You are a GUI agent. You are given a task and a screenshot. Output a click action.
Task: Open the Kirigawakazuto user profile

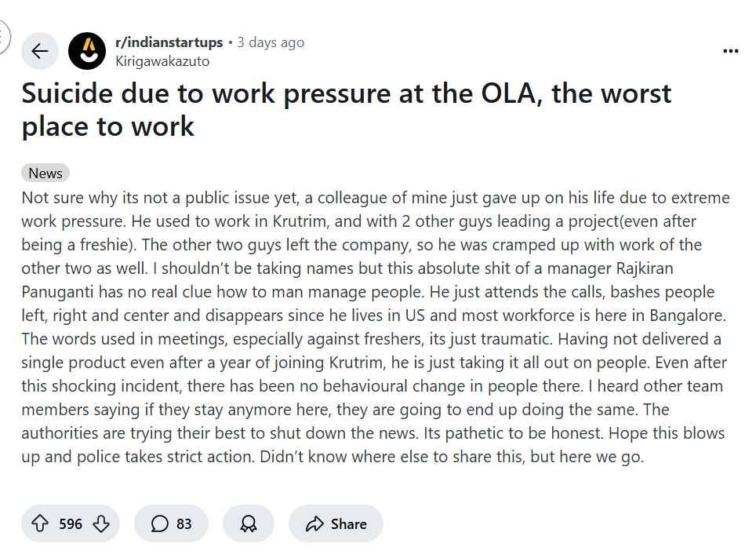pyautogui.click(x=162, y=60)
